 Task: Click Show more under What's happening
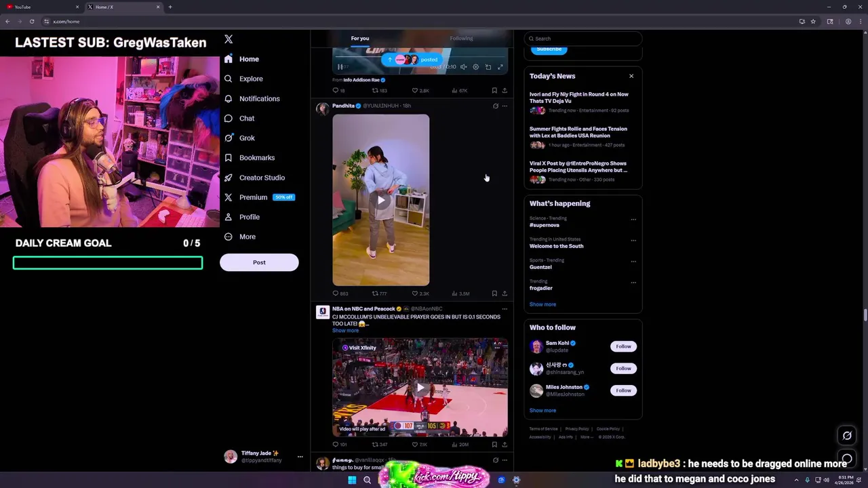(x=542, y=304)
